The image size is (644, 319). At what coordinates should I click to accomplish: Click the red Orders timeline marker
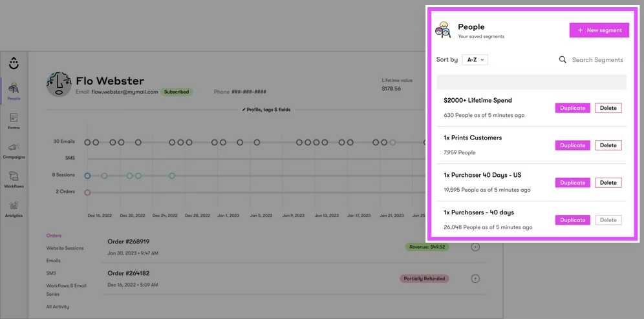pyautogui.click(x=87, y=192)
